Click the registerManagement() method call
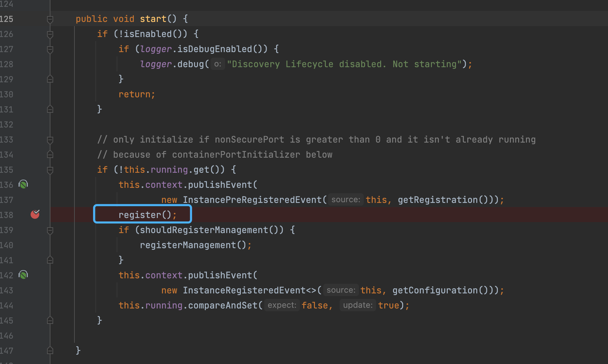 (x=188, y=245)
